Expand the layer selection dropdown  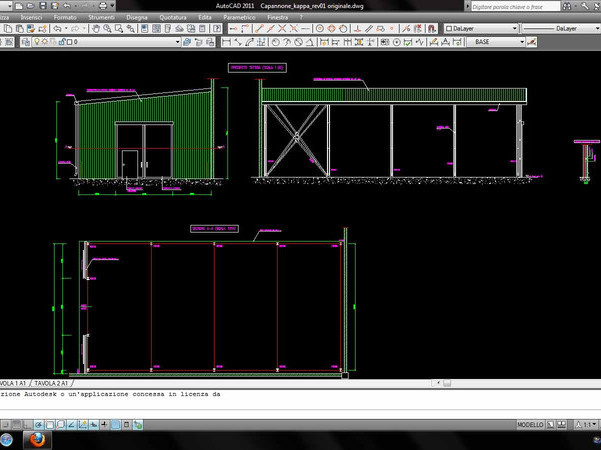178,43
